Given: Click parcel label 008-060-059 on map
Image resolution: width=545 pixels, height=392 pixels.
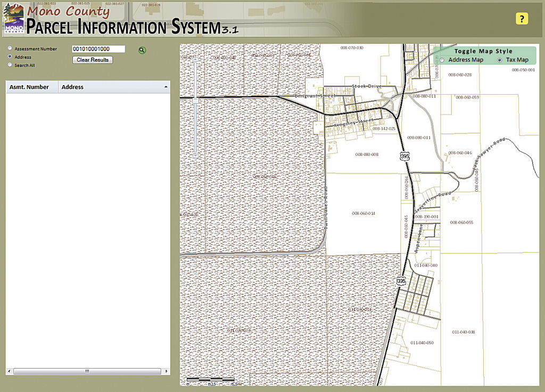Looking at the screenshot, I should (x=467, y=97).
